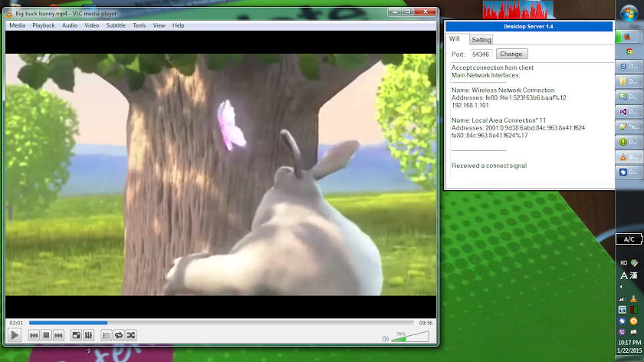Click the Big Buck Bunny video area

click(x=221, y=175)
